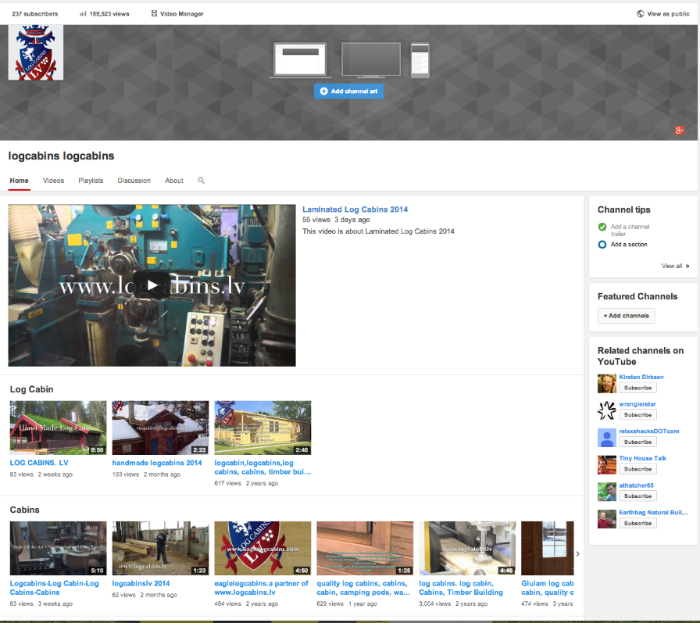
Task: Open LOG CABINS. LV video thumbnail
Action: [x=58, y=428]
